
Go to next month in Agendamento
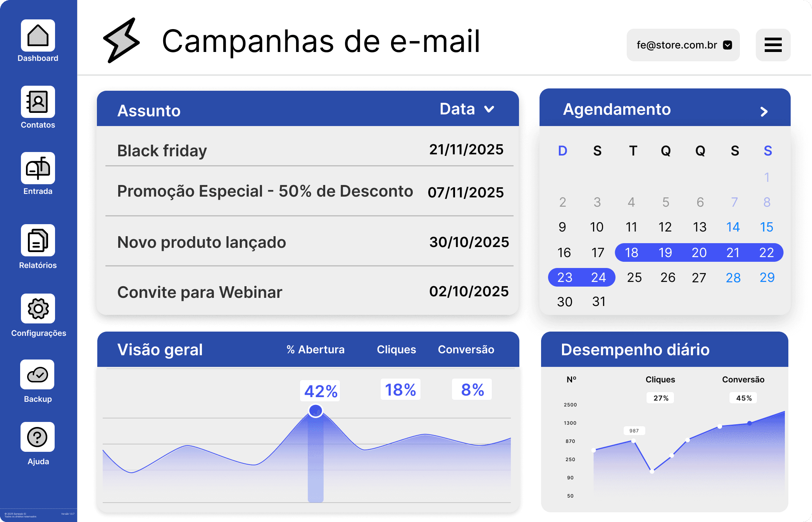click(764, 112)
